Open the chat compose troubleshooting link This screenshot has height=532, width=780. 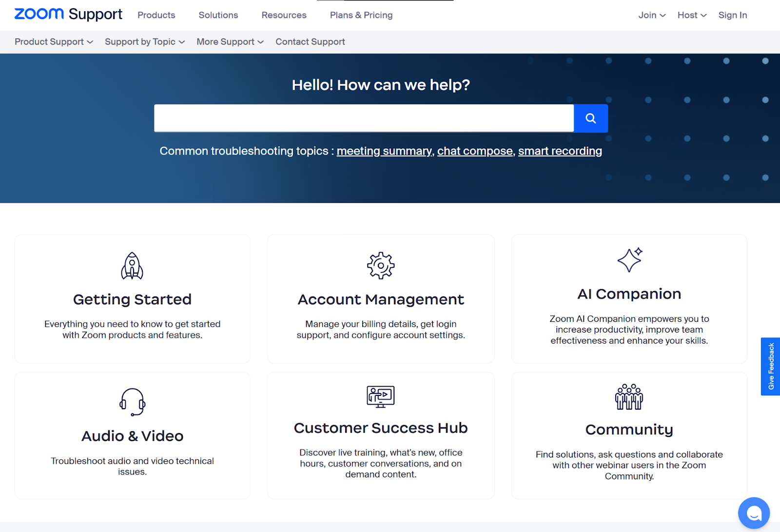tap(475, 151)
